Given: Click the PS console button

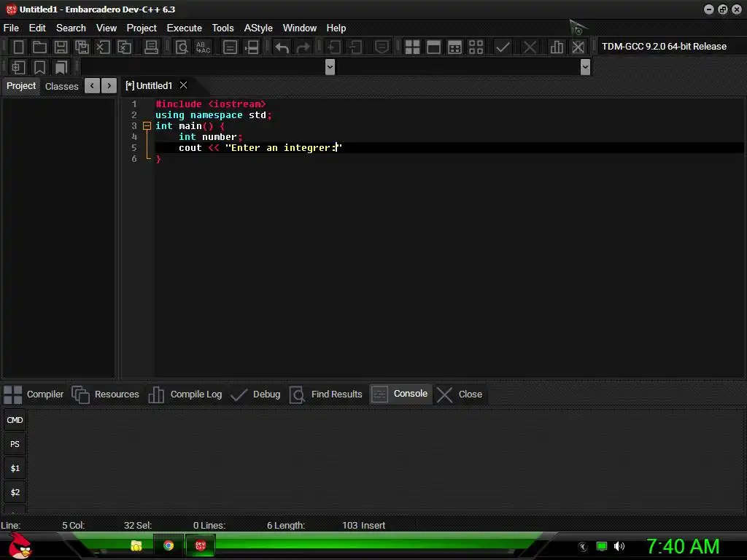Looking at the screenshot, I should point(15,444).
